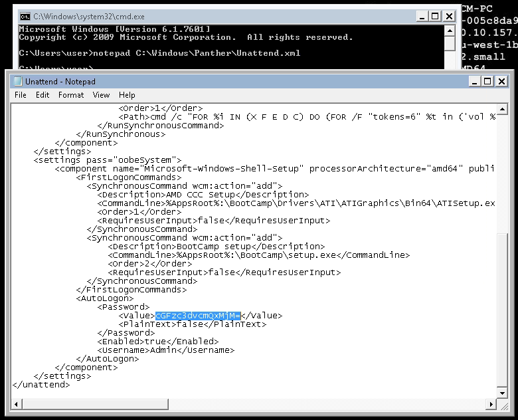
Task: Open the Edit menu in Notepad
Action: (x=43, y=95)
